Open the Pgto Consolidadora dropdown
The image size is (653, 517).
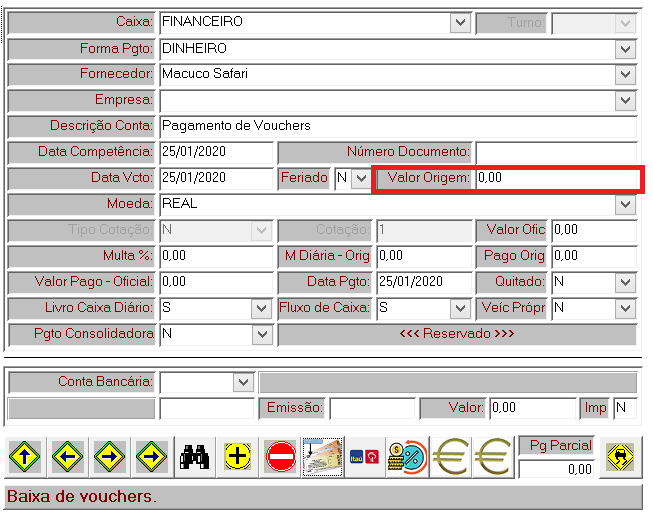262,334
